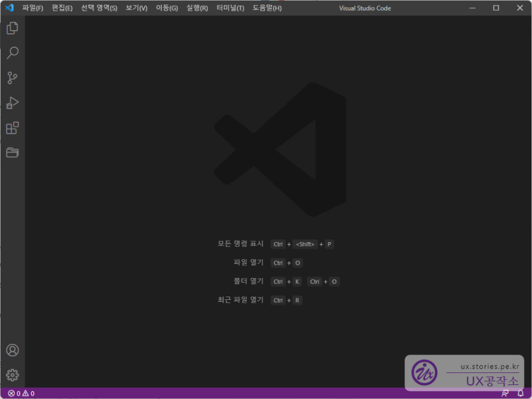This screenshot has height=399, width=532.
Task: Click the P key badge
Action: pos(329,244)
